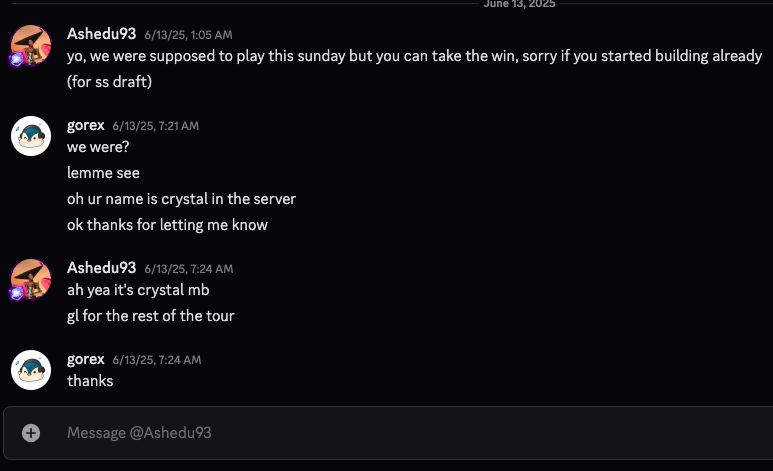Select the message 'oh ur name is crystal in the server'
Image resolution: width=773 pixels, height=471 pixels.
[x=181, y=199]
